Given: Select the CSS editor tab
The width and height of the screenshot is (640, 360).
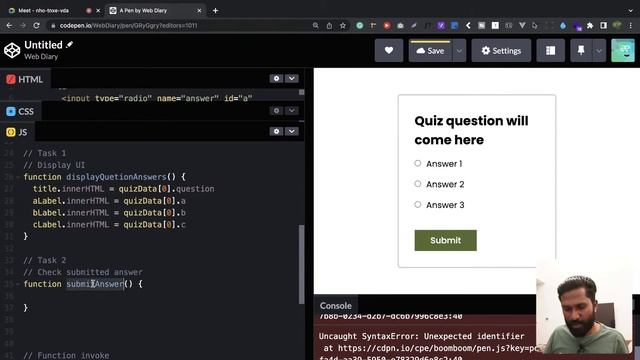Looking at the screenshot, I should (20, 111).
